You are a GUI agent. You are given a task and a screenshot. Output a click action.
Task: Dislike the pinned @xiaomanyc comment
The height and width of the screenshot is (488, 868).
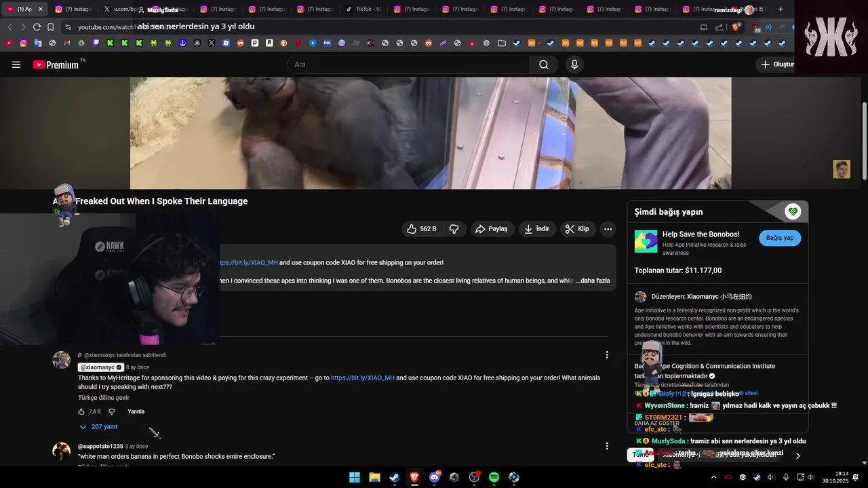pos(112,411)
